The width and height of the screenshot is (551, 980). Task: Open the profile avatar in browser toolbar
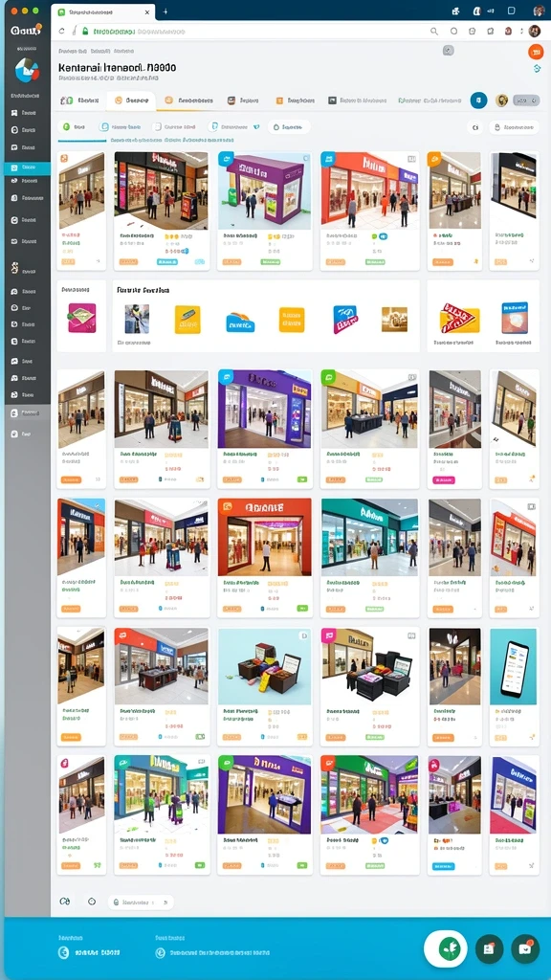[x=534, y=31]
